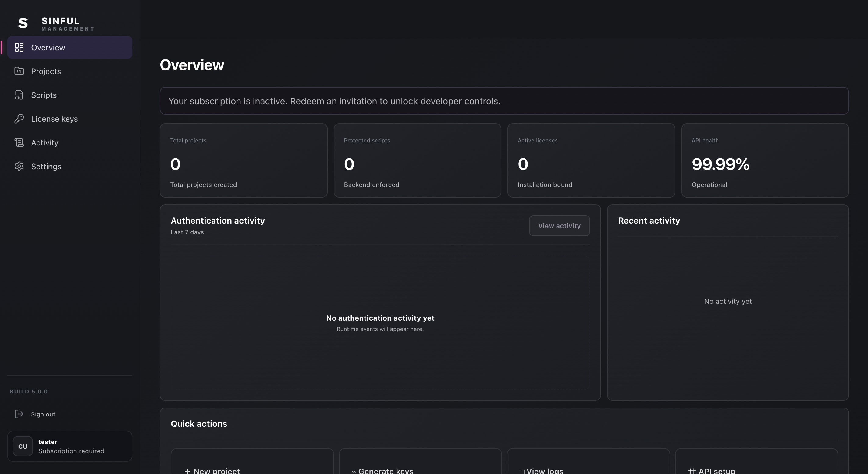Viewport: 868px width, 474px height.
Task: Click the Backend enforced caption
Action: pyautogui.click(x=371, y=185)
